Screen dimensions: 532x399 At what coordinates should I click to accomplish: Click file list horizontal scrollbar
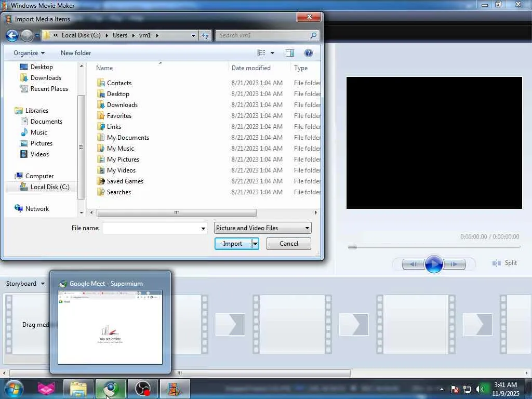(x=177, y=212)
